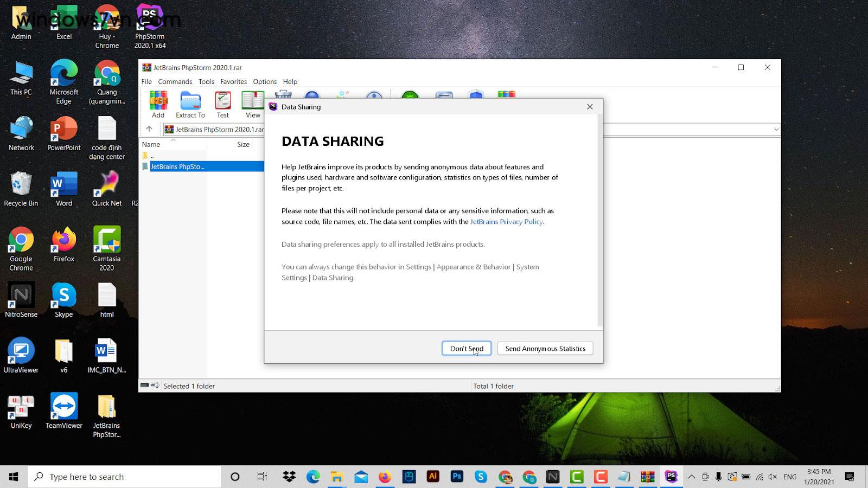Show hidden system tray icons chevron
The height and width of the screenshot is (488, 868).
click(x=691, y=477)
